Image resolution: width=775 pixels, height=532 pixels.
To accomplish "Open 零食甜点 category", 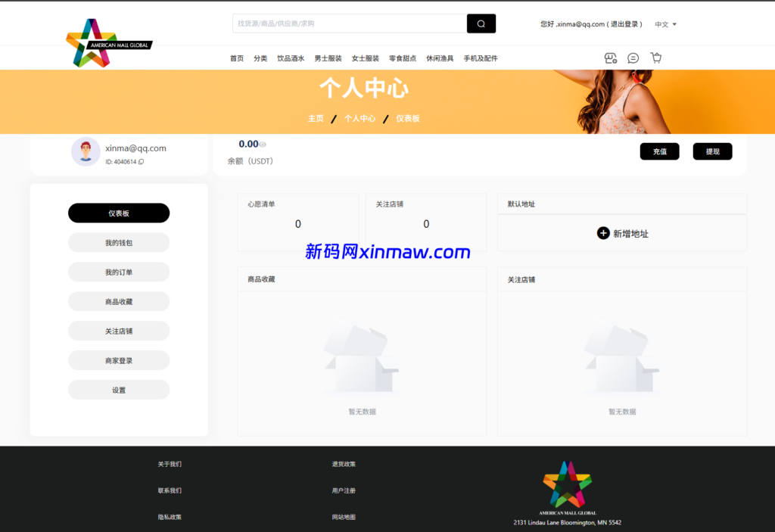I will pyautogui.click(x=403, y=58).
